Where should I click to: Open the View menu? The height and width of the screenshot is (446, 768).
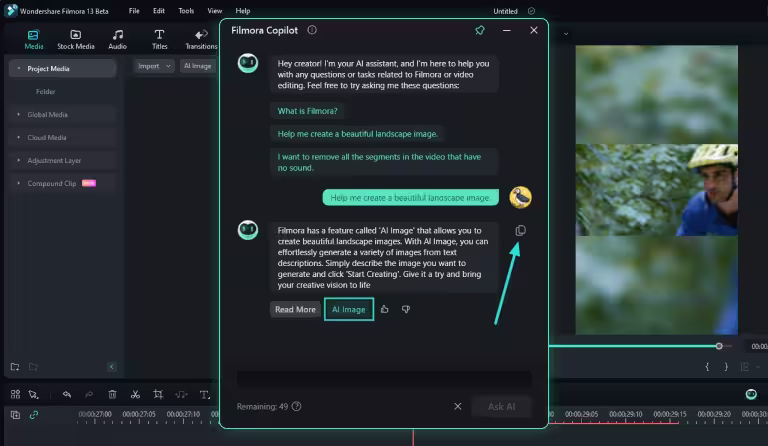point(215,11)
